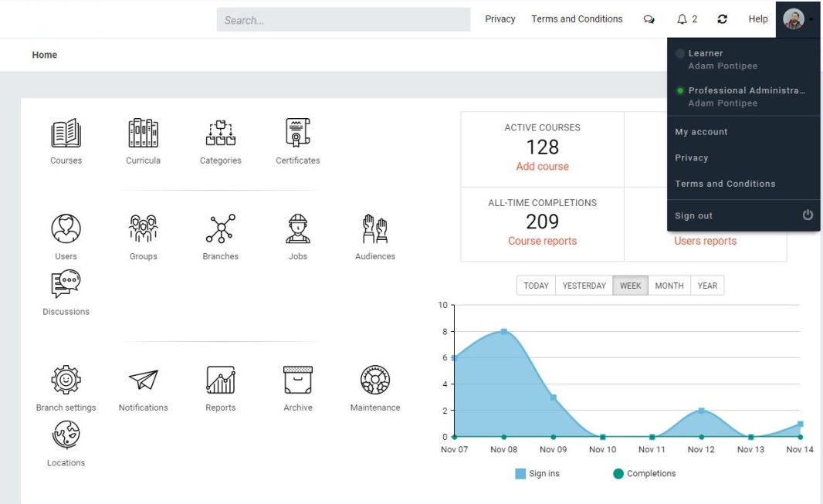Toggle Sign ins series in chart legend
Screen dimensions: 823x504
point(537,474)
